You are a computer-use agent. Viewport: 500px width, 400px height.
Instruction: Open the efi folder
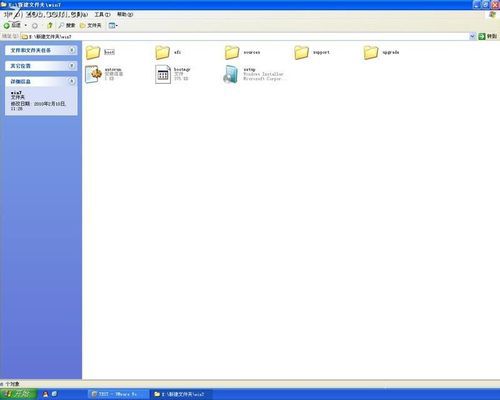tap(168, 52)
